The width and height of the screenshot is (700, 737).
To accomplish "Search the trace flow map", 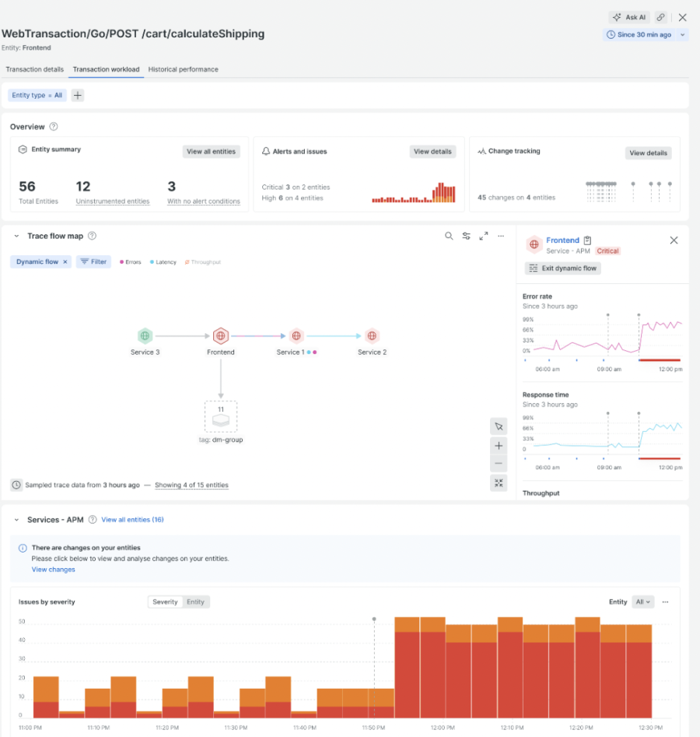I will pos(449,236).
